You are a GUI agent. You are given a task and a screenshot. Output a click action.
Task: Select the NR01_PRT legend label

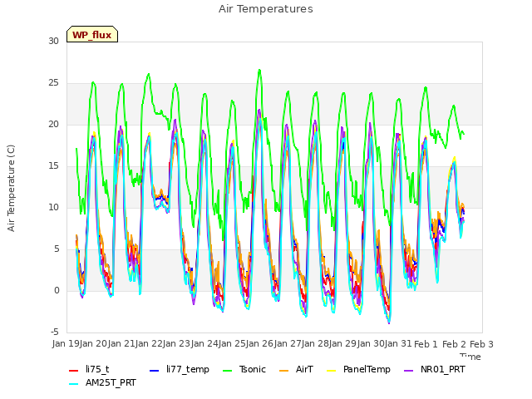click(x=443, y=369)
